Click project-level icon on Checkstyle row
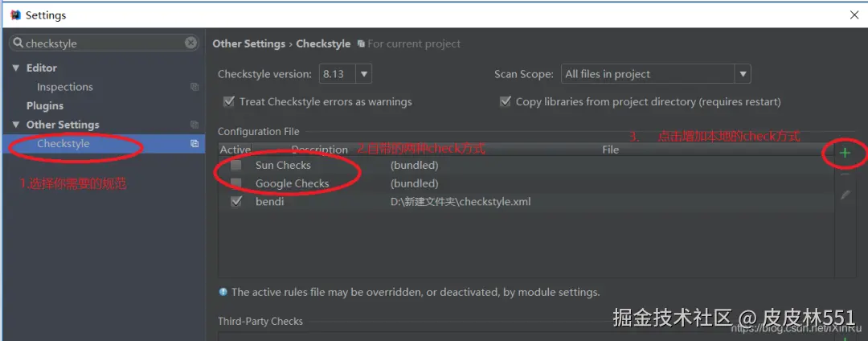Image resolution: width=868 pixels, height=341 pixels. [x=194, y=143]
